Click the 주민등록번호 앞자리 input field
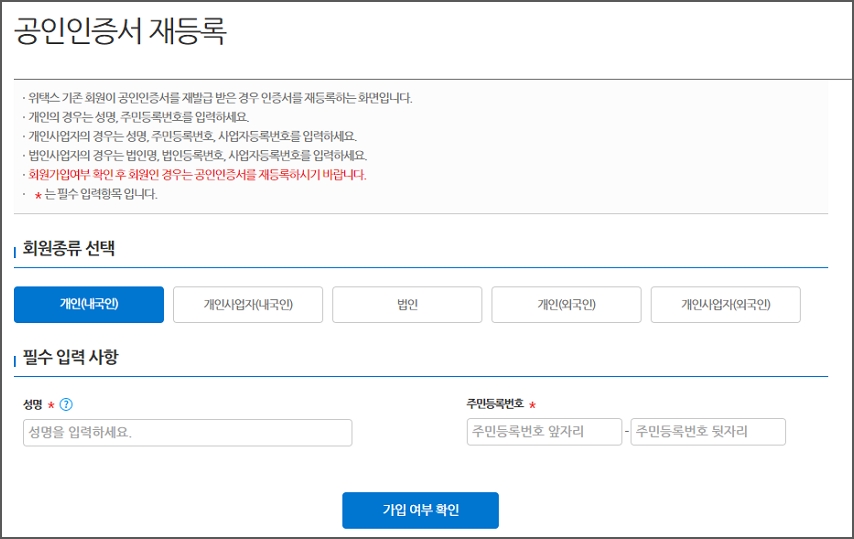The image size is (854, 539). (544, 432)
